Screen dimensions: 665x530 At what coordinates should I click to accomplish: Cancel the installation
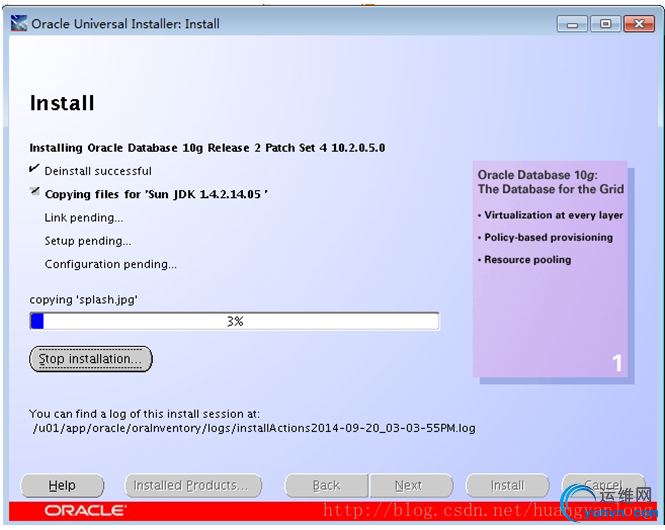pyautogui.click(x=603, y=485)
